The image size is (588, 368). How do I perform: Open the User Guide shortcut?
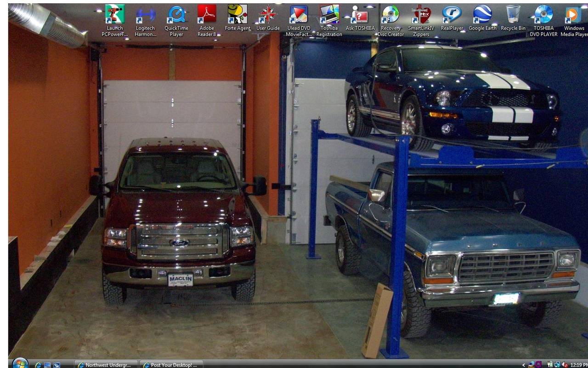[x=268, y=18]
